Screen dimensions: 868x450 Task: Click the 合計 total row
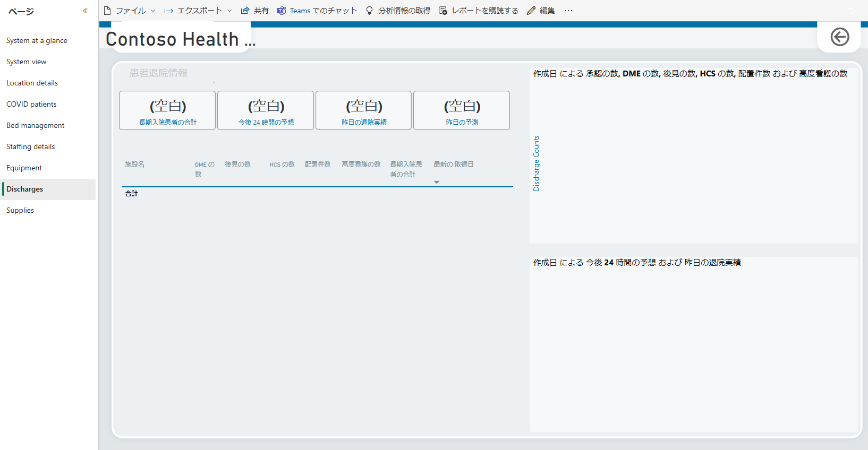click(x=318, y=194)
